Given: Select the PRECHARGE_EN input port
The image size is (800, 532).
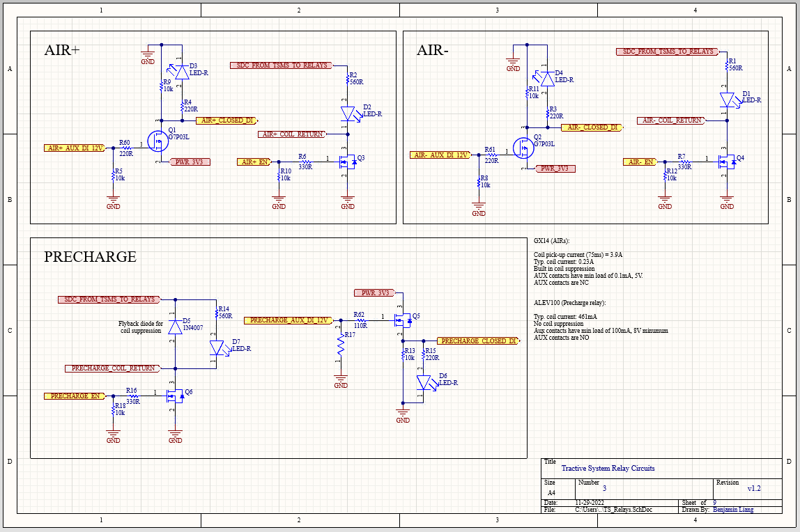Looking at the screenshot, I should click(74, 396).
